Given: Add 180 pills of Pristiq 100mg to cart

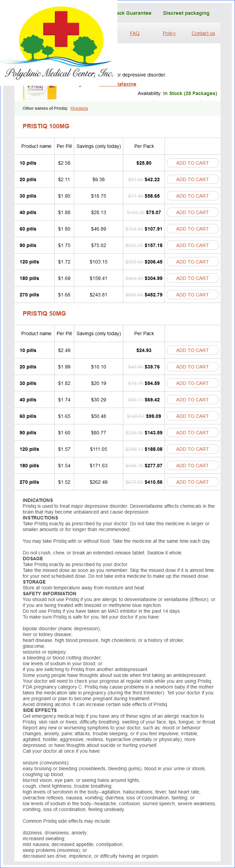Looking at the screenshot, I should pos(192,278).
